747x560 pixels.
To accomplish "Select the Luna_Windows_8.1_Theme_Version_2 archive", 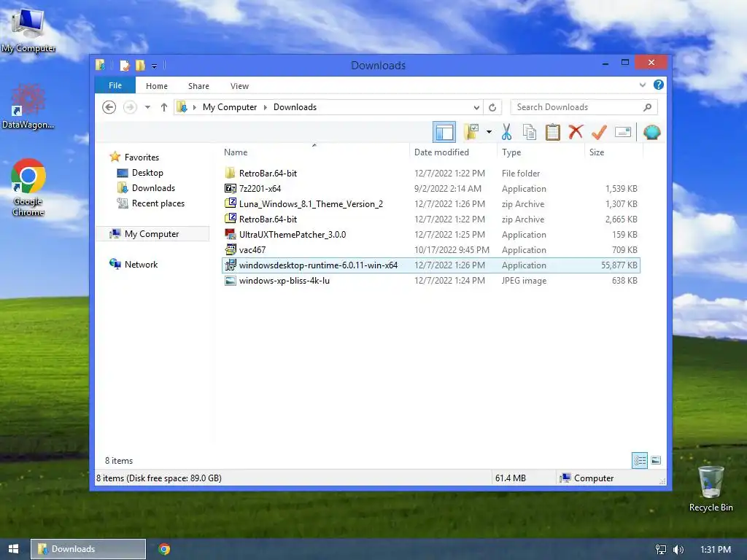I will pos(431,204).
